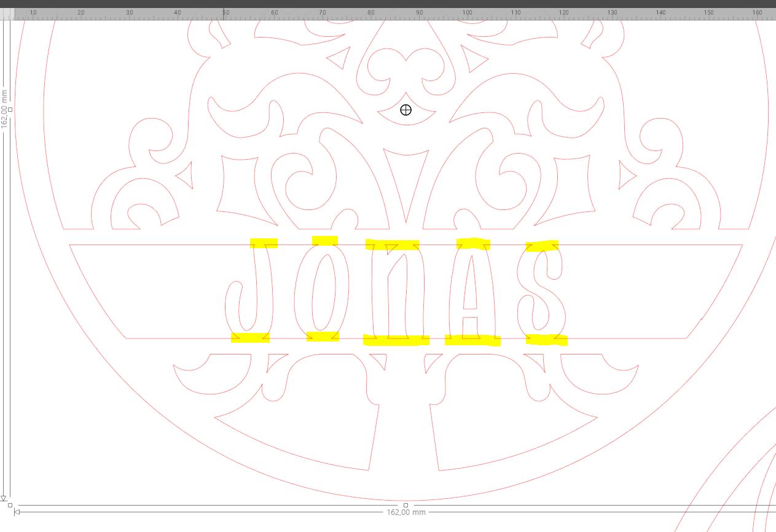The width and height of the screenshot is (776, 532).
Task: Click the 100 mark on the horizontal ruler
Action: [x=467, y=13]
